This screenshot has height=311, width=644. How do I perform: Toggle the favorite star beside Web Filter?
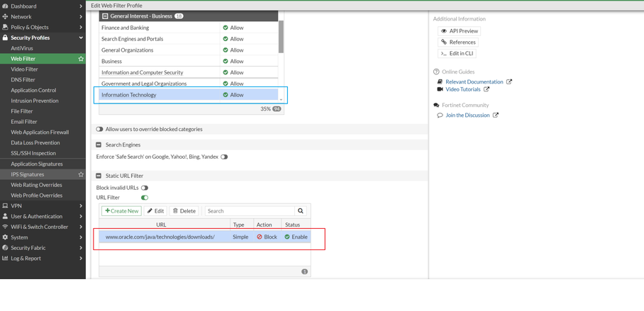tap(81, 59)
